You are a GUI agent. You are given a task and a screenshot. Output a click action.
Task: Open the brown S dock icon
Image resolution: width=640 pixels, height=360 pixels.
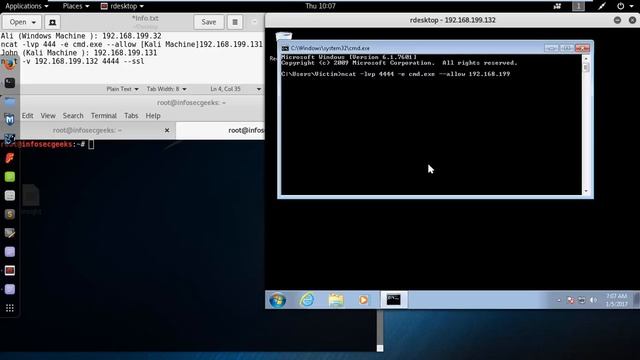[x=10, y=214]
